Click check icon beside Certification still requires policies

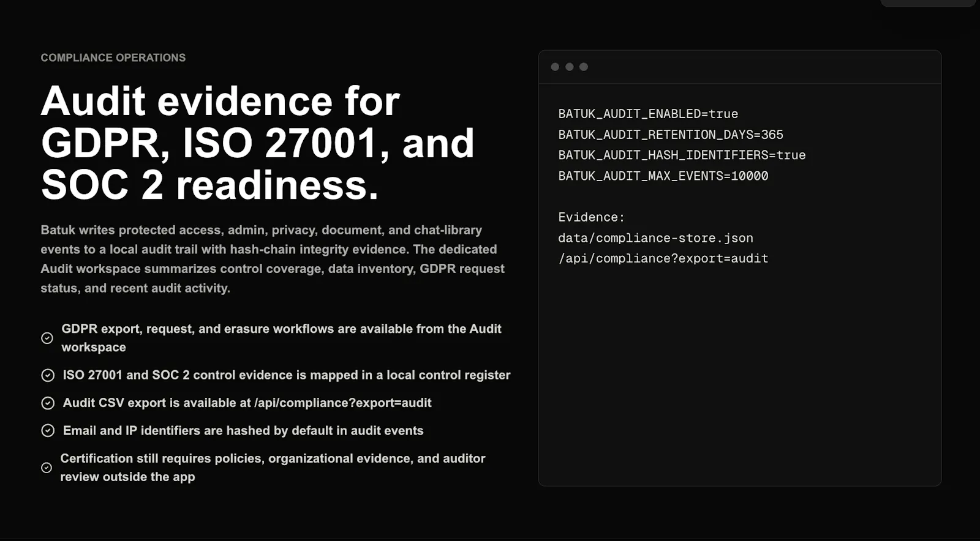click(47, 468)
